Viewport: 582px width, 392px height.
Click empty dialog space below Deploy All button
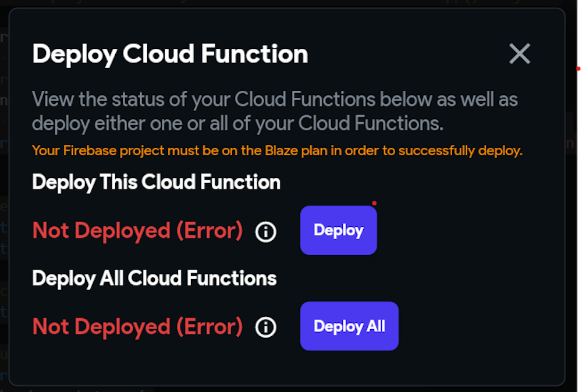[349, 368]
